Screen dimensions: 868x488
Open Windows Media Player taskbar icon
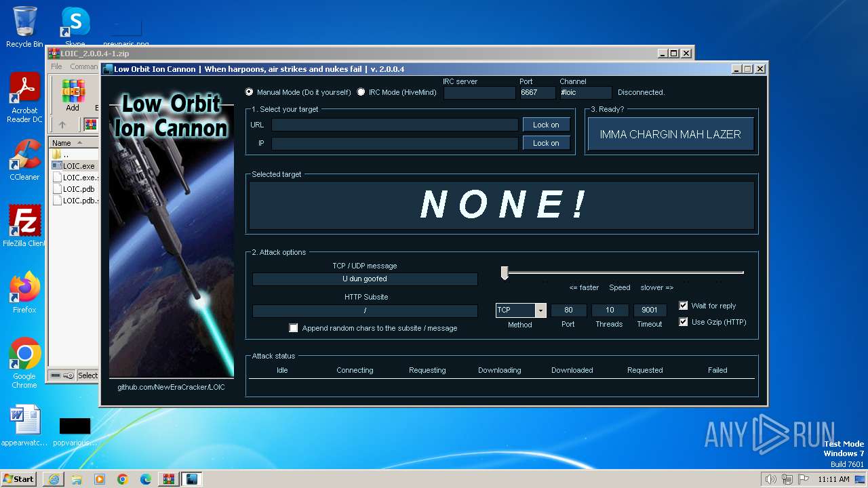[100, 479]
